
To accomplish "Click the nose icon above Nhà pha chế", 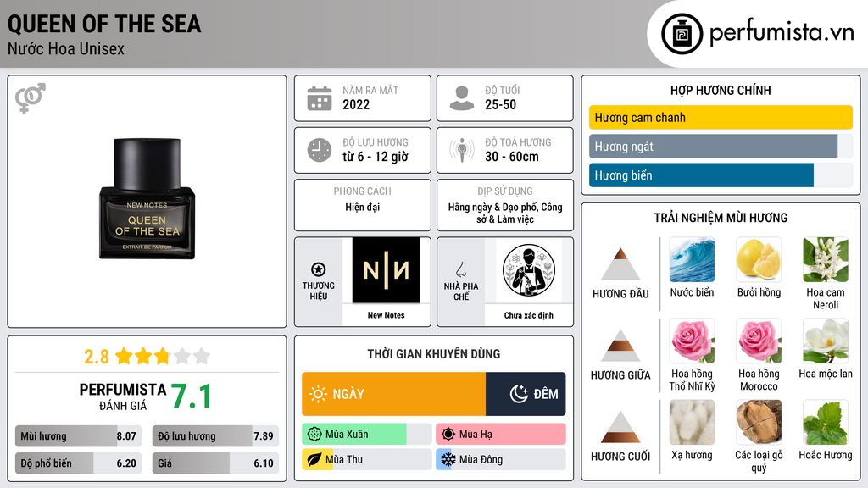I will click(460, 269).
